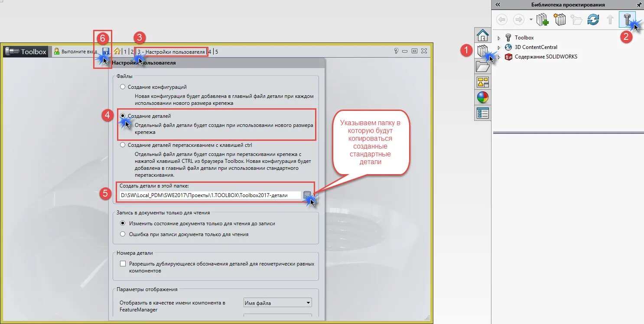Click the Параметры отображения group label
This screenshot has width=644, height=324.
coord(147,289)
